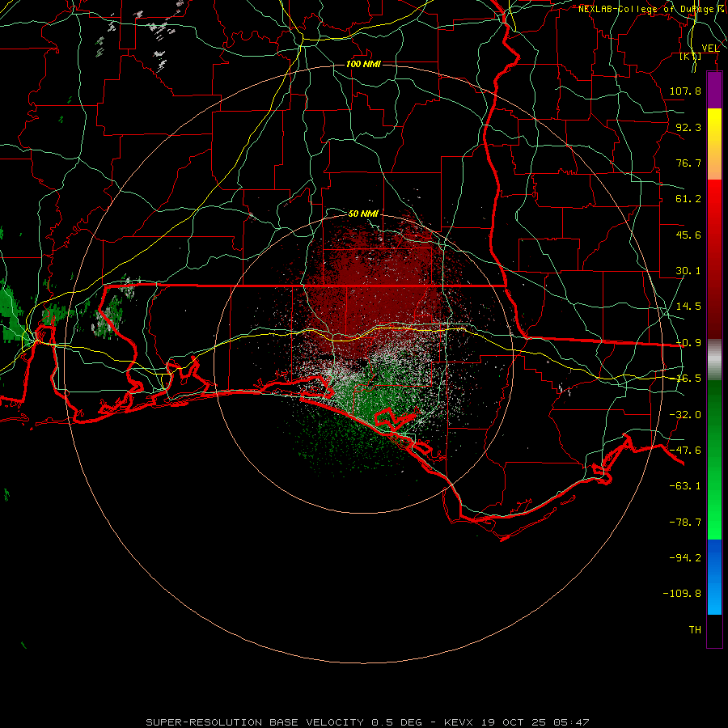Click the VEL legend title
The image size is (728, 728).
click(x=710, y=49)
